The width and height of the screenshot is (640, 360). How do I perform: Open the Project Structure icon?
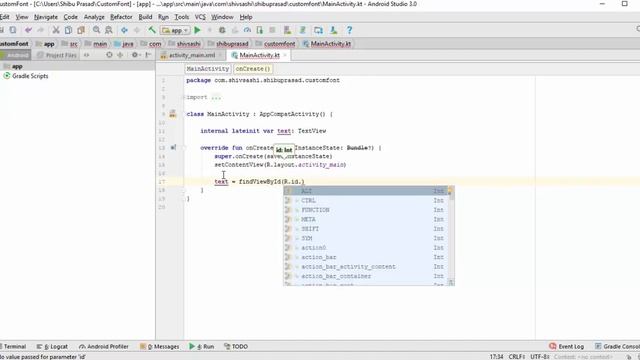[318, 30]
